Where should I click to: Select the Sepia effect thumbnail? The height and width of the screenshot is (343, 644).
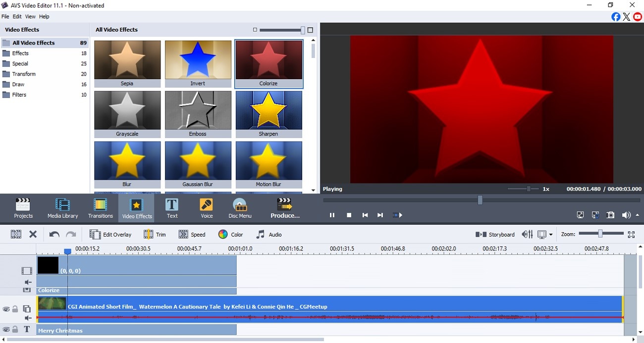(x=127, y=64)
